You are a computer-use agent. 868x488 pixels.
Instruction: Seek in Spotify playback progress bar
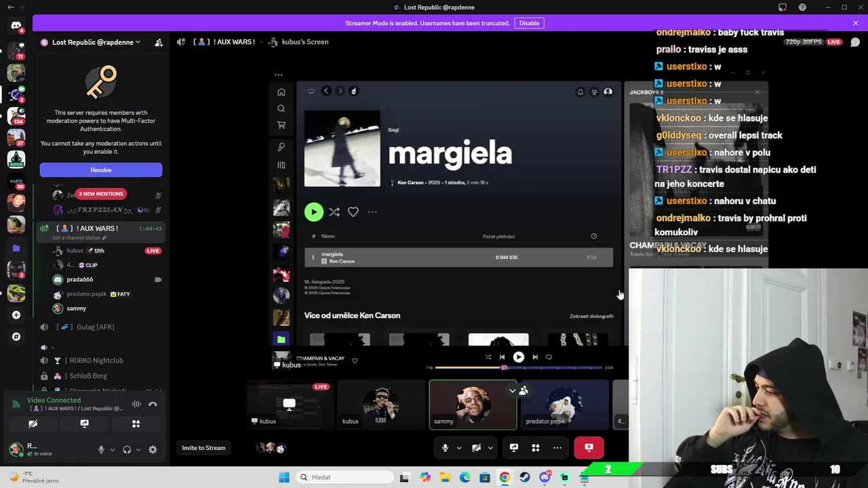click(x=519, y=367)
